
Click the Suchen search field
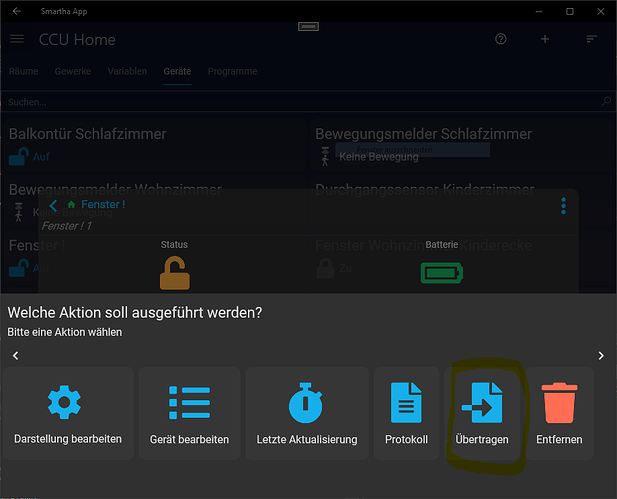point(300,102)
